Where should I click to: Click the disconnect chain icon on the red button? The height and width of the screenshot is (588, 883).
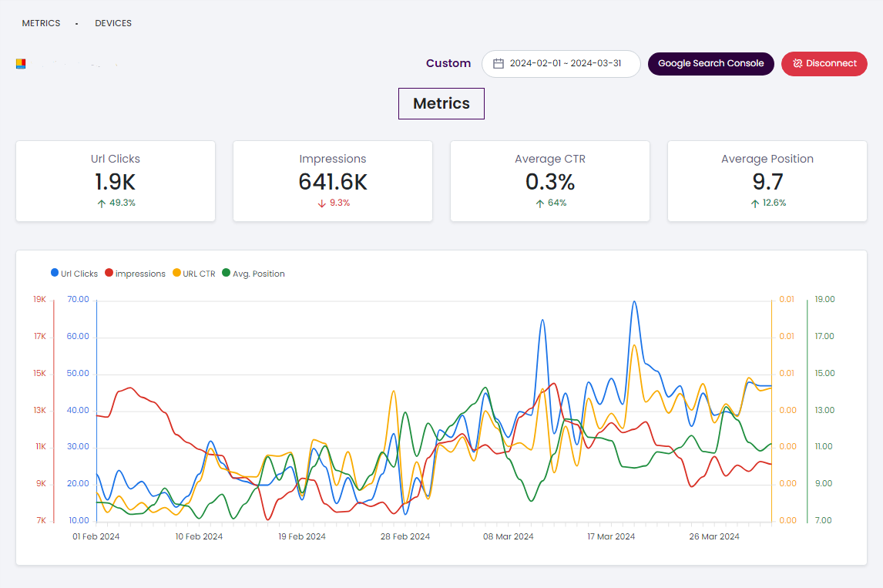click(796, 63)
